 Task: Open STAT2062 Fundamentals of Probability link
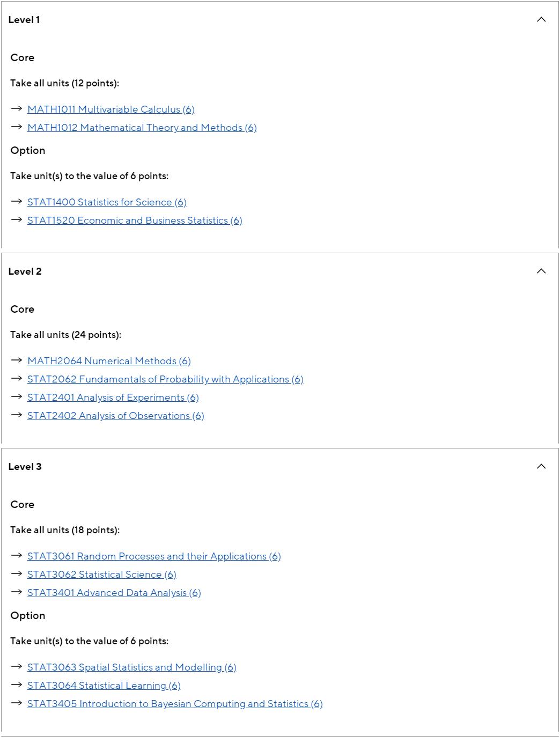165,379
